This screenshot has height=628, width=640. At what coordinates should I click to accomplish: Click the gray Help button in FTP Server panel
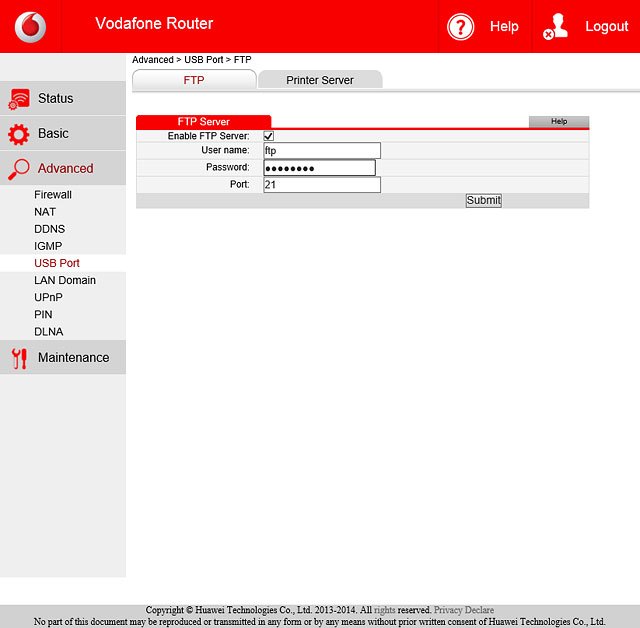(x=559, y=121)
